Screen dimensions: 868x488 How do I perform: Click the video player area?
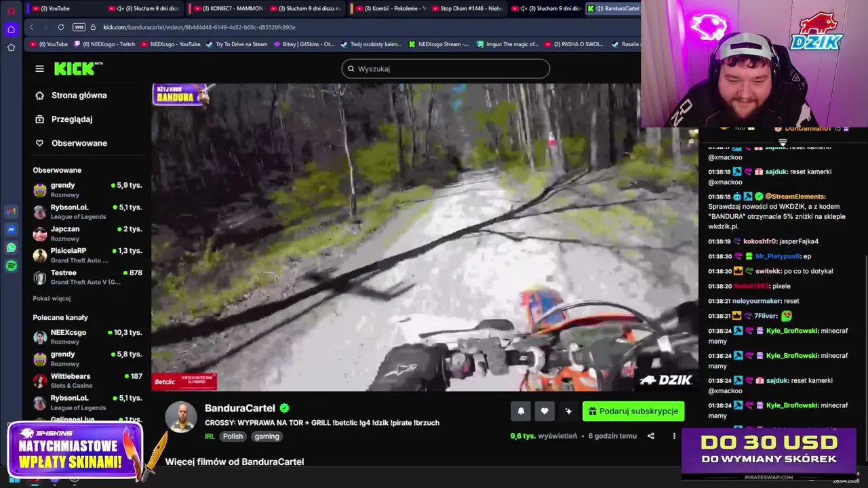425,237
